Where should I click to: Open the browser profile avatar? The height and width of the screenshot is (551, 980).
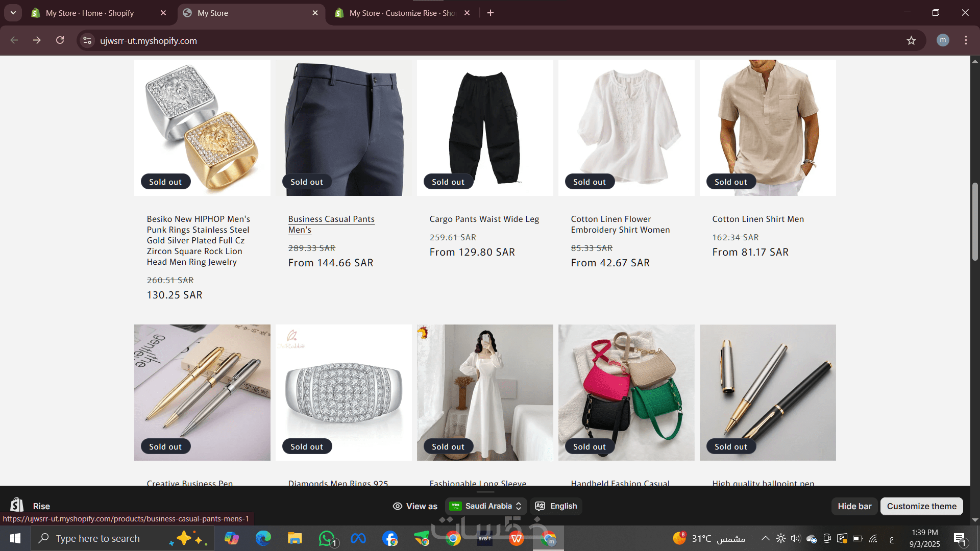click(x=943, y=40)
